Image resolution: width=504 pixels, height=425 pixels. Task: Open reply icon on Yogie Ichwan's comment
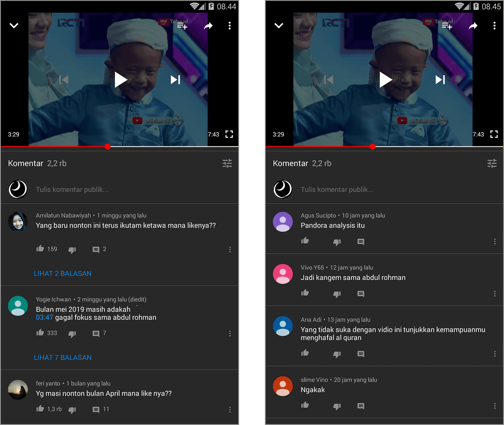[96, 334]
